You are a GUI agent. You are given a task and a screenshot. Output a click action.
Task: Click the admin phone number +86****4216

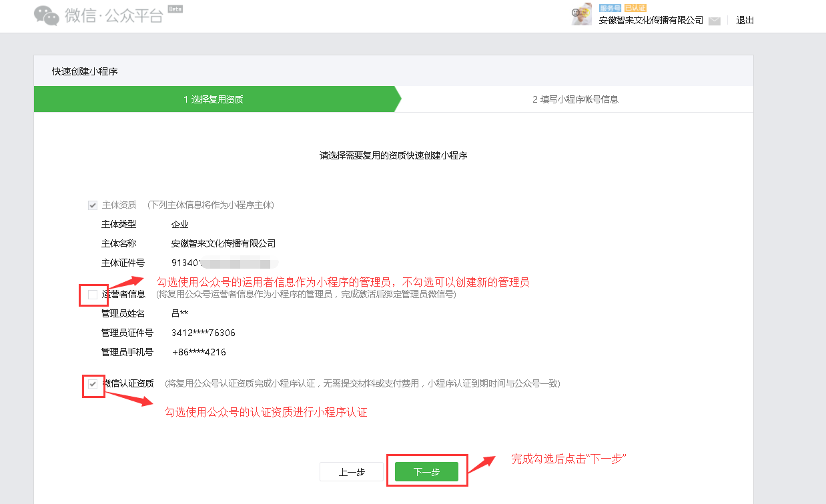pyautogui.click(x=199, y=352)
